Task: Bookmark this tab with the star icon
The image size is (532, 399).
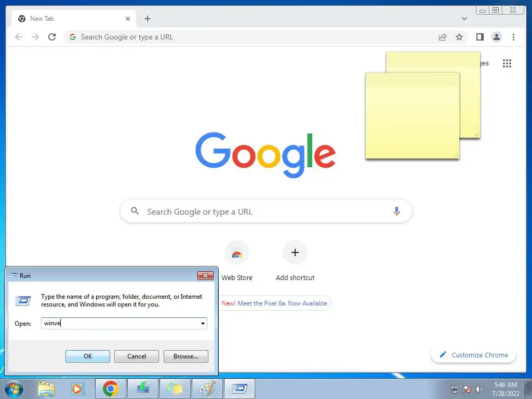Action: (x=459, y=37)
